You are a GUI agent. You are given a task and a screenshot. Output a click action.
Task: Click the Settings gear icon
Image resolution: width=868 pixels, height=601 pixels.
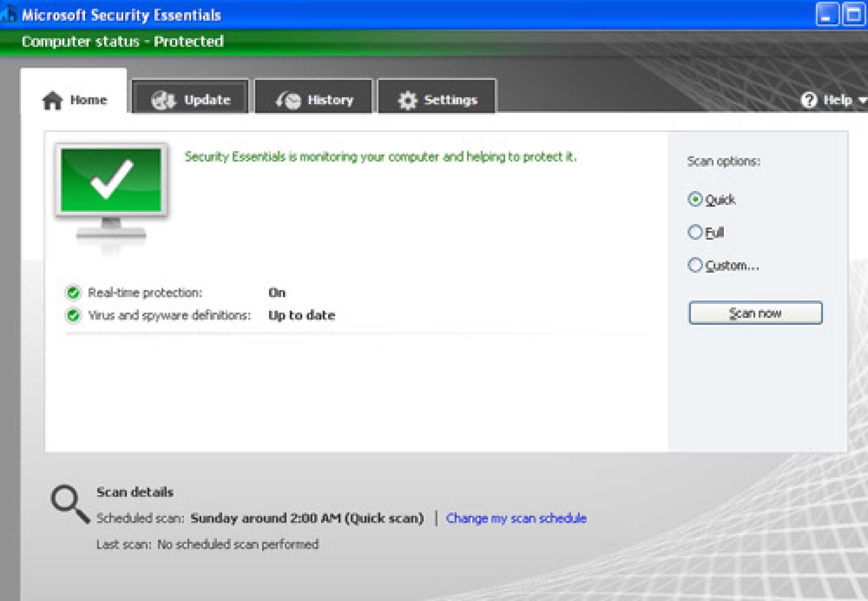[x=407, y=100]
